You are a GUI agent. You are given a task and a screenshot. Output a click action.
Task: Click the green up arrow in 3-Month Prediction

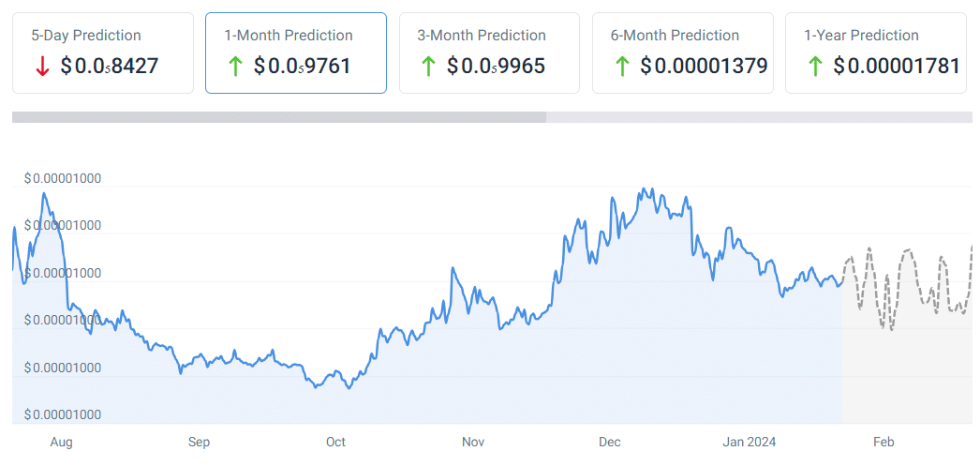tap(428, 67)
